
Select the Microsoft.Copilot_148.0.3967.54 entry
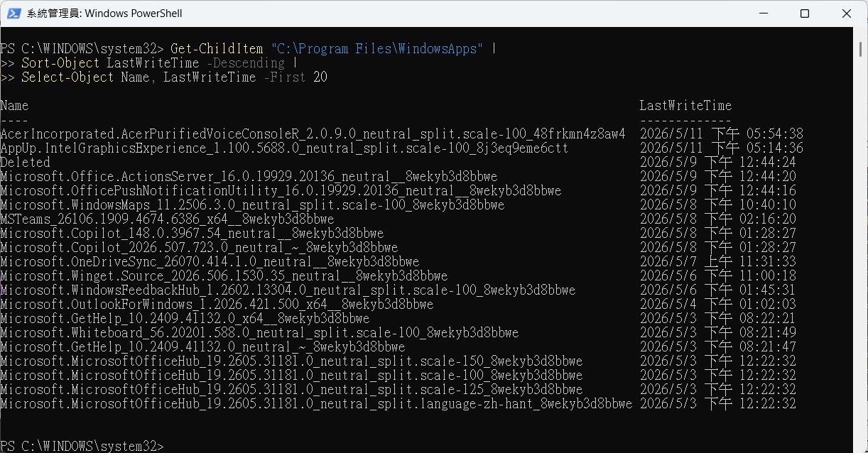tap(192, 233)
